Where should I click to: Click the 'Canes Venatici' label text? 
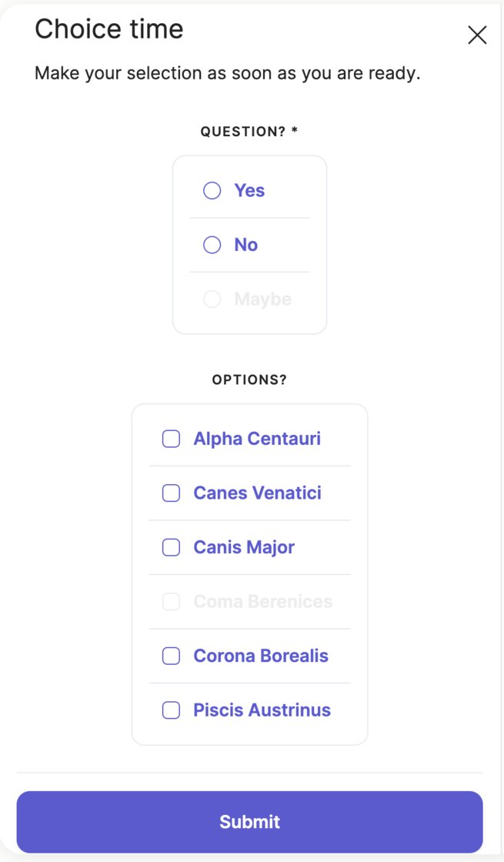point(257,493)
